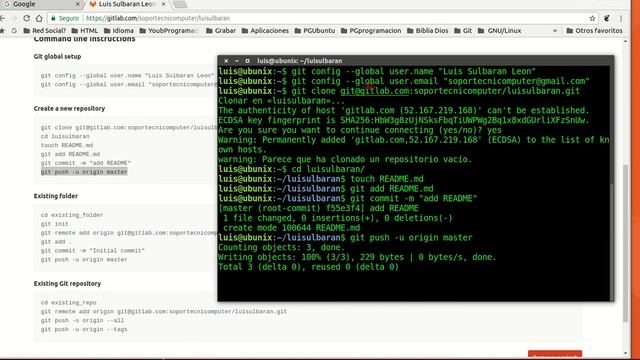
Task: Switch to the Google tab
Action: click(x=39, y=4)
